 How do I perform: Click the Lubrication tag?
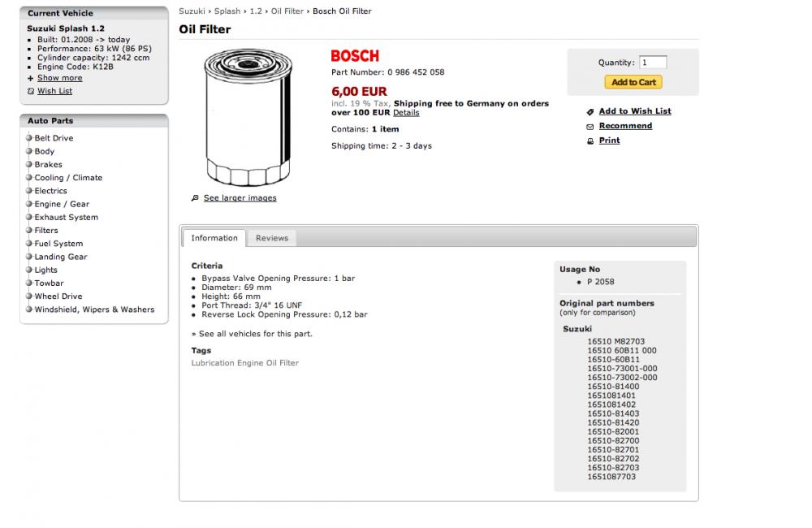pos(213,363)
